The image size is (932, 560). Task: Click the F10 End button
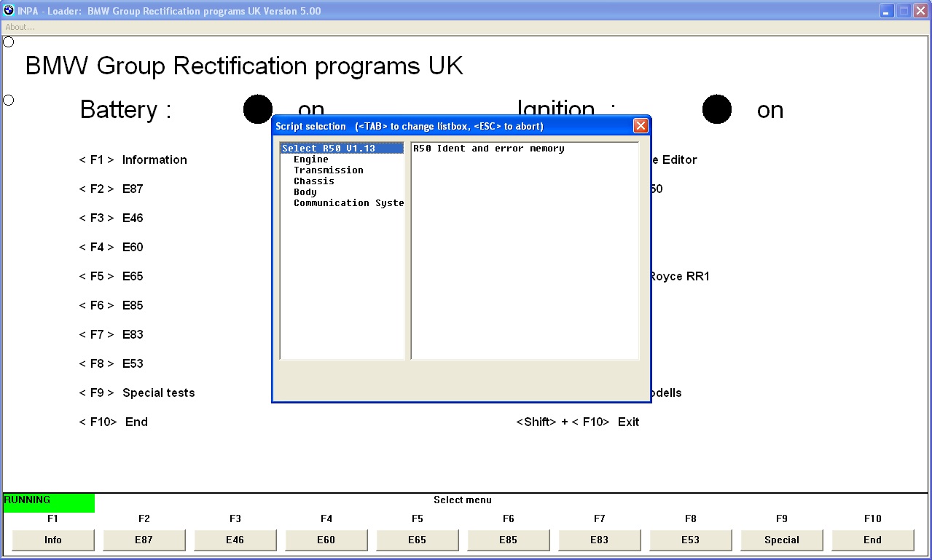pos(873,540)
